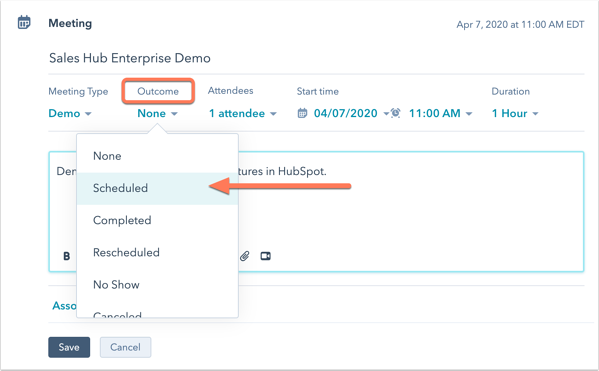The image size is (599, 371).
Task: Choose Completed from the outcome list
Action: (x=157, y=220)
